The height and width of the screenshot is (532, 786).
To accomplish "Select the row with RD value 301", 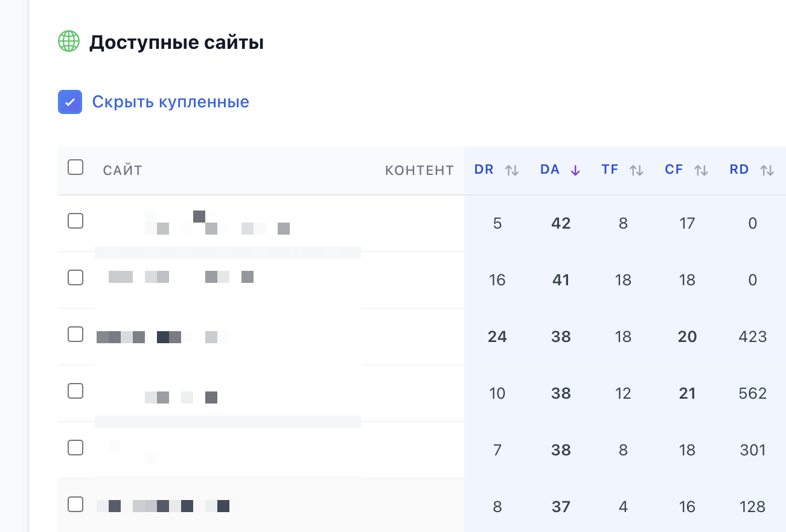I will 75,448.
